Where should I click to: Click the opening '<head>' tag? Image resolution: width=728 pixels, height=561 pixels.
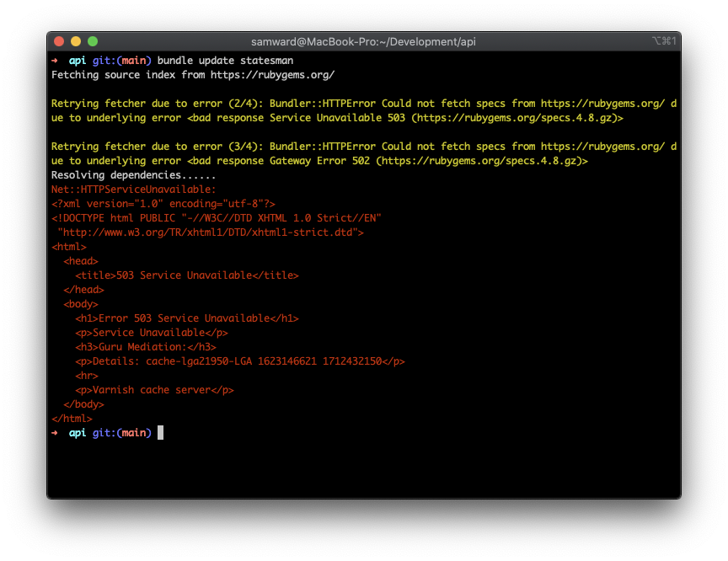pos(81,261)
